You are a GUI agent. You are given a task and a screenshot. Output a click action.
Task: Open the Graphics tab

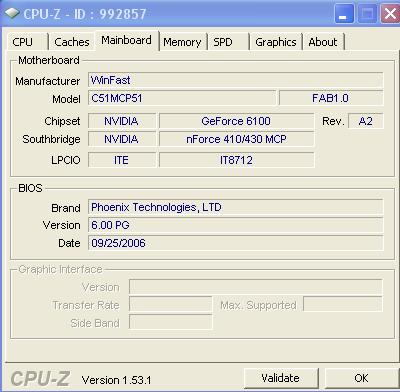point(276,42)
